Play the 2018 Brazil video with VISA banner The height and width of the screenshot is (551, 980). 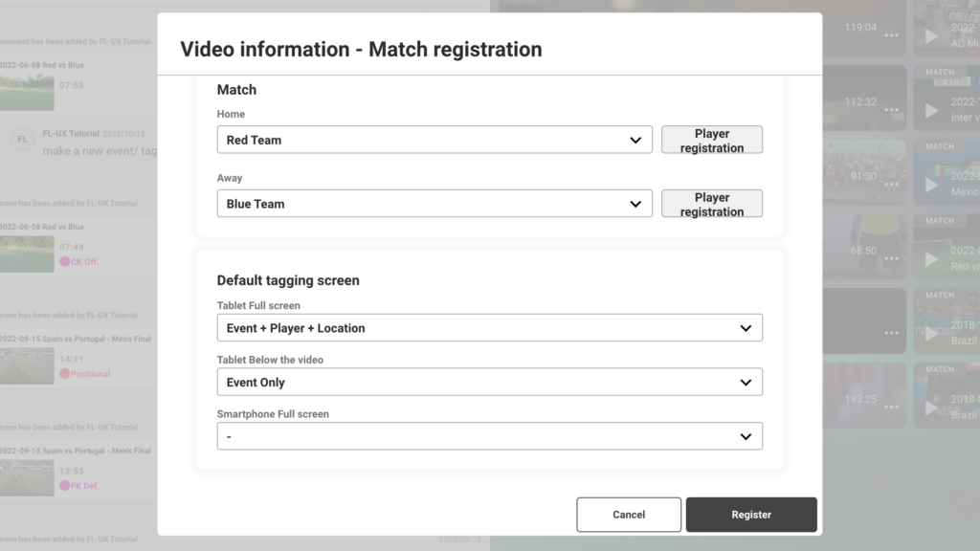coord(931,408)
